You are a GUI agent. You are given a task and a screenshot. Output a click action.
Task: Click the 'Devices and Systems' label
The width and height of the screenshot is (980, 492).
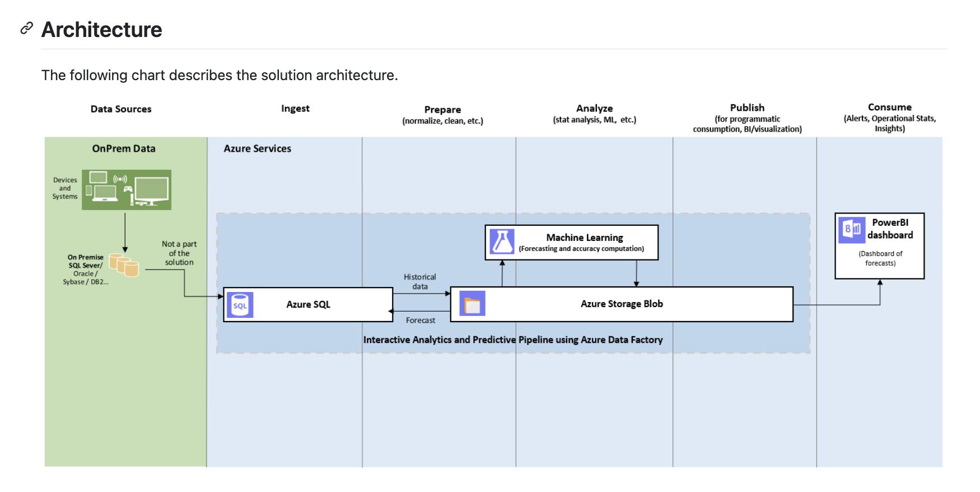[x=65, y=188]
